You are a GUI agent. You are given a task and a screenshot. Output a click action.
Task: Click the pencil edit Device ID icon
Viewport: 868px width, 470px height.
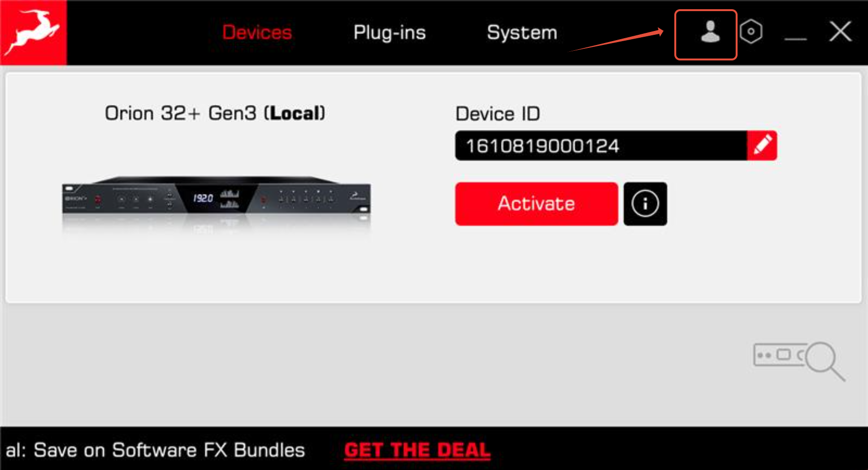pos(762,146)
